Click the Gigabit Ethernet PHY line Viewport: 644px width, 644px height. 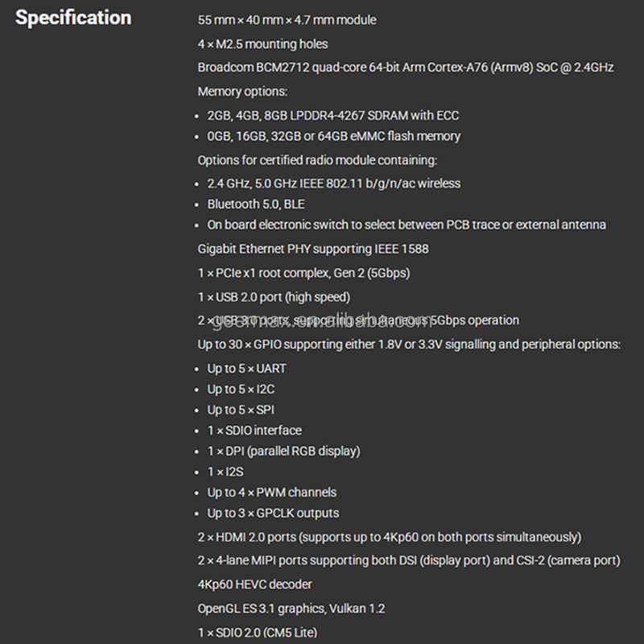tap(313, 249)
